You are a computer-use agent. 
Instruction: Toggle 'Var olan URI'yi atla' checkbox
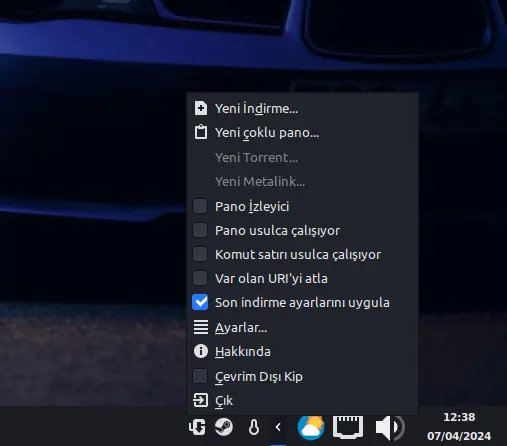click(200, 278)
